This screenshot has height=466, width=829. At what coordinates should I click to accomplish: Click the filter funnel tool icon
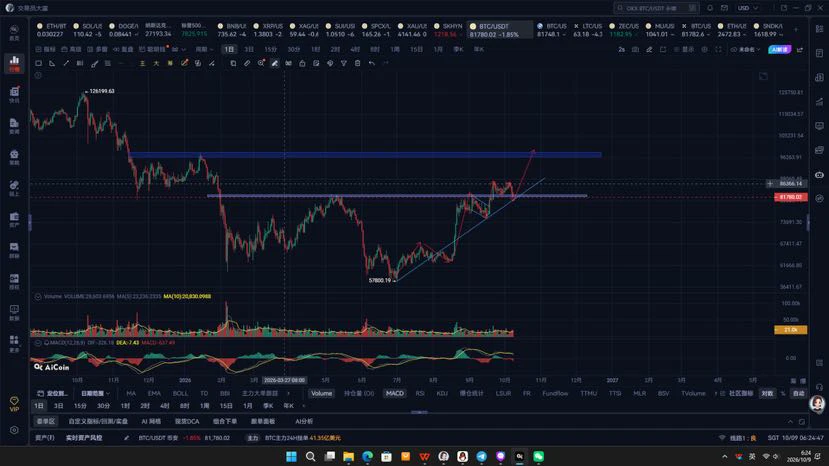[x=344, y=63]
